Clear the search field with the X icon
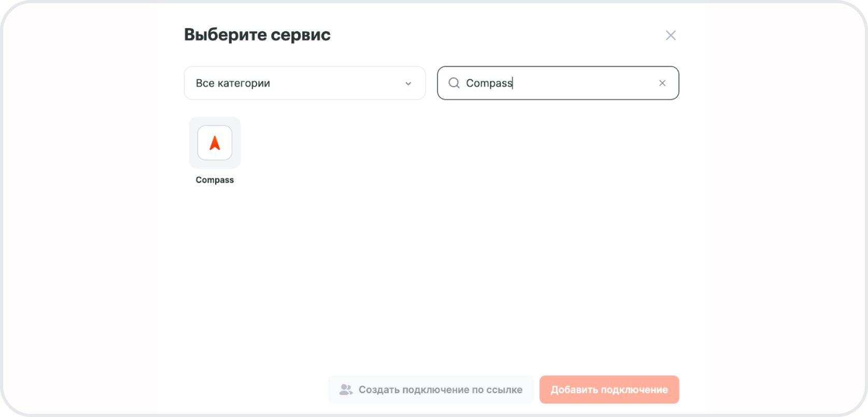This screenshot has height=417, width=868. click(x=662, y=83)
